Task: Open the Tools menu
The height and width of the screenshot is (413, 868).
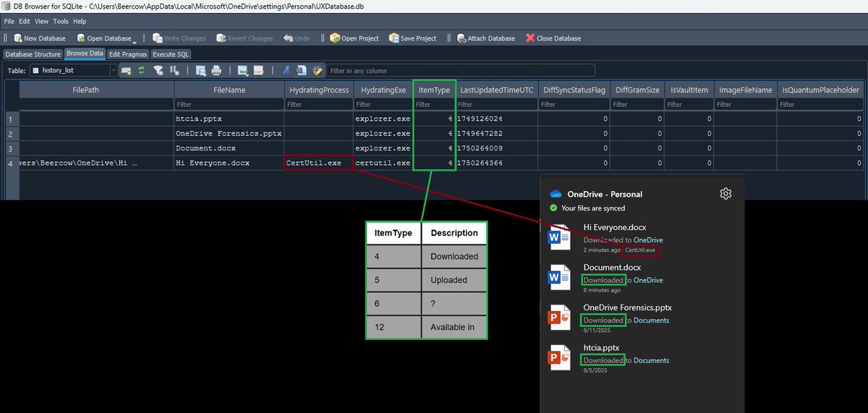Action: click(61, 22)
